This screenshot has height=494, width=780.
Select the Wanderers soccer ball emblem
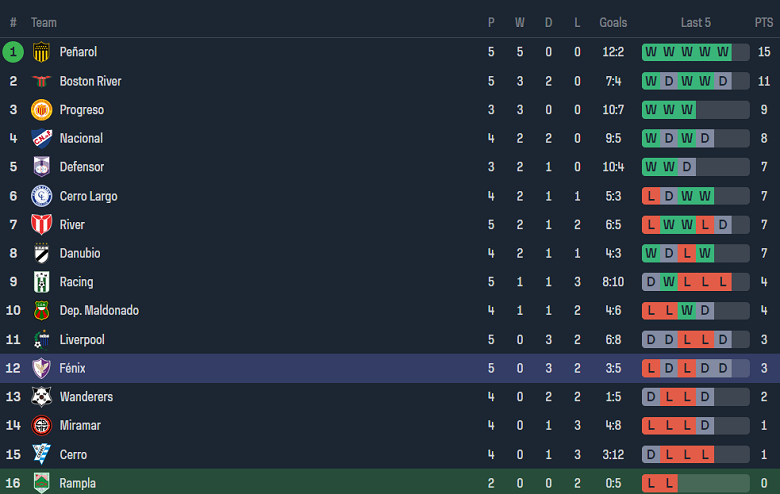pos(41,396)
